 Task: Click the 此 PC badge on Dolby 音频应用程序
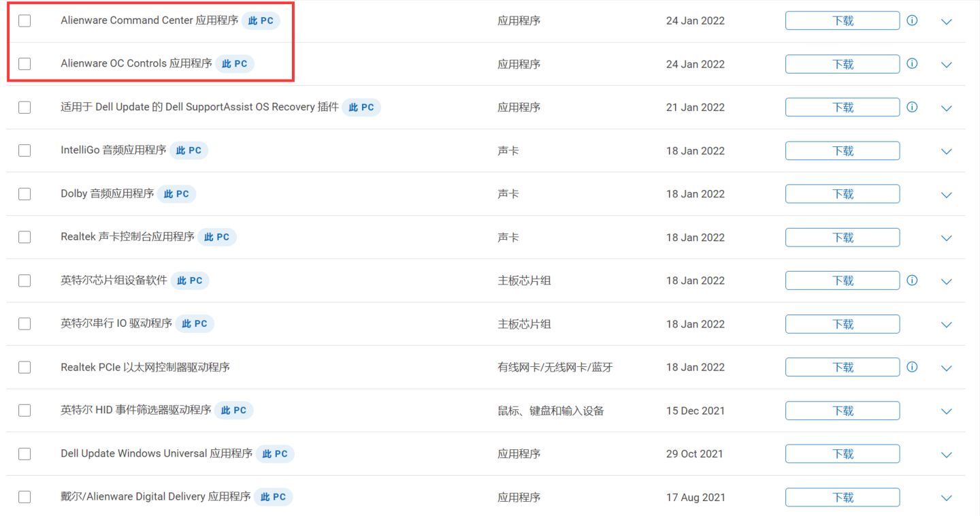point(176,193)
